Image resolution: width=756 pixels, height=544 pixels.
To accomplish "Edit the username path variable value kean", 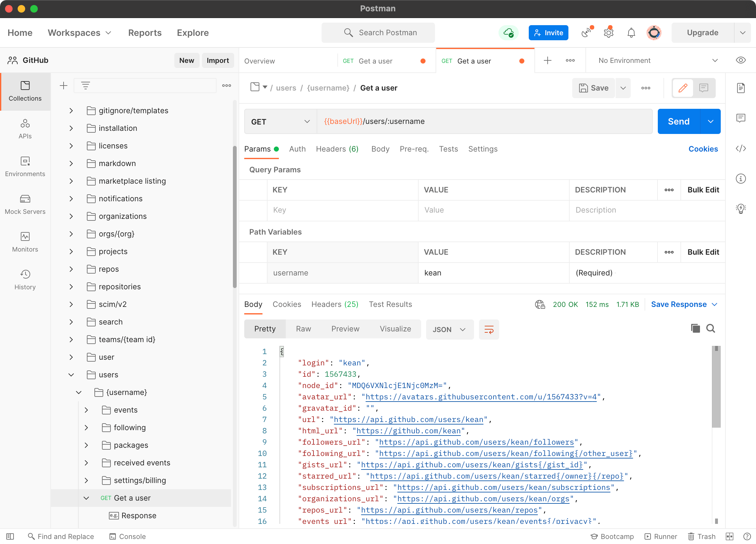I will coord(493,273).
